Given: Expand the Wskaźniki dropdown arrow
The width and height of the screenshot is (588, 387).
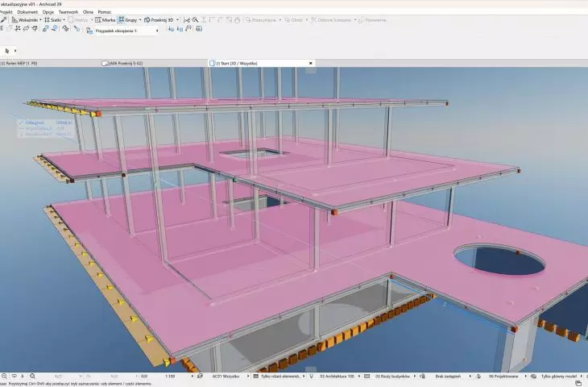Looking at the screenshot, I should [x=40, y=20].
